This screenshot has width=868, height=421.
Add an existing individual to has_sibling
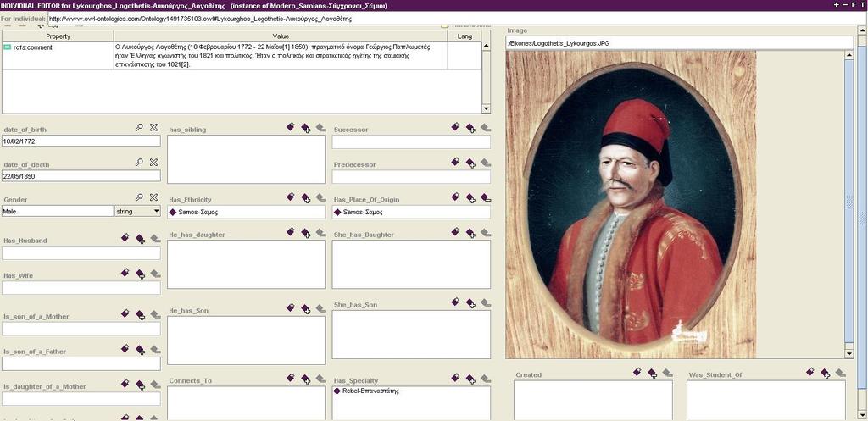[x=305, y=128]
